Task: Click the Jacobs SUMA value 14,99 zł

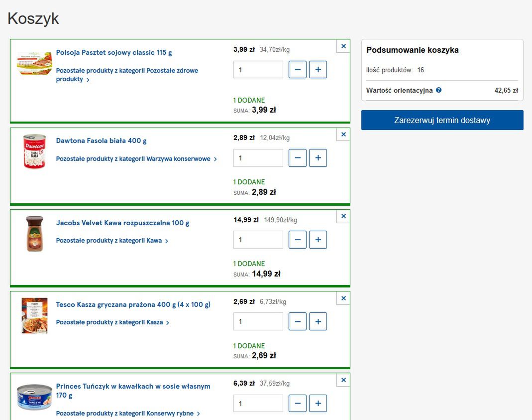Action: point(266,274)
